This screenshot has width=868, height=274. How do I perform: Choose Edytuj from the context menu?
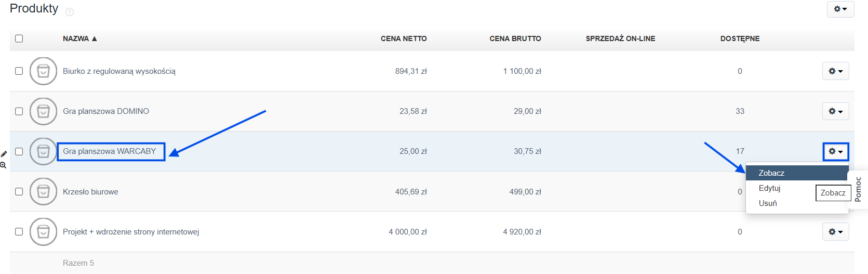pos(769,188)
